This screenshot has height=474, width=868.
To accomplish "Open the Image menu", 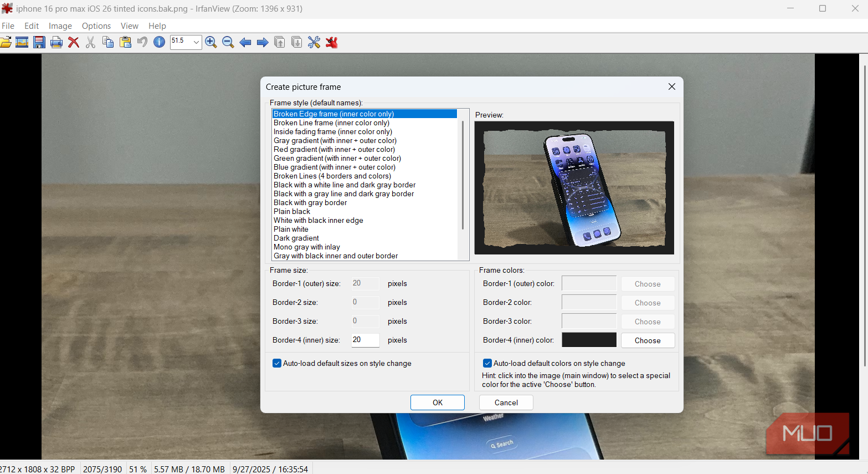I will (x=60, y=26).
